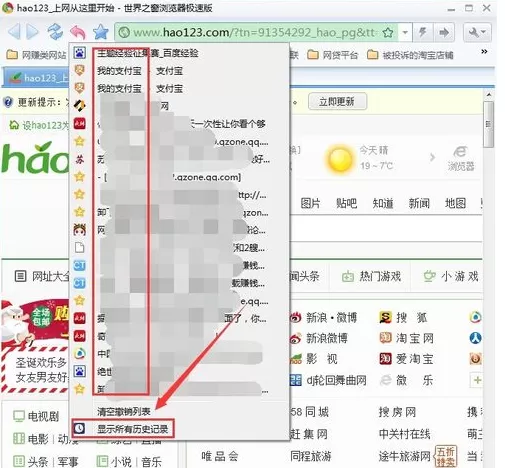Open the 网贷平台 bookmark folder

pos(332,55)
